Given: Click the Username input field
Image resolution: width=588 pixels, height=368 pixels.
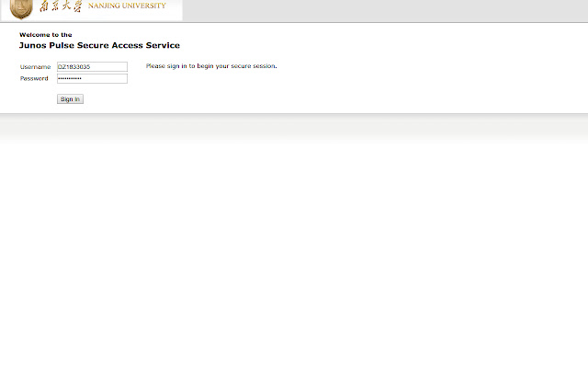Looking at the screenshot, I should point(92,67).
